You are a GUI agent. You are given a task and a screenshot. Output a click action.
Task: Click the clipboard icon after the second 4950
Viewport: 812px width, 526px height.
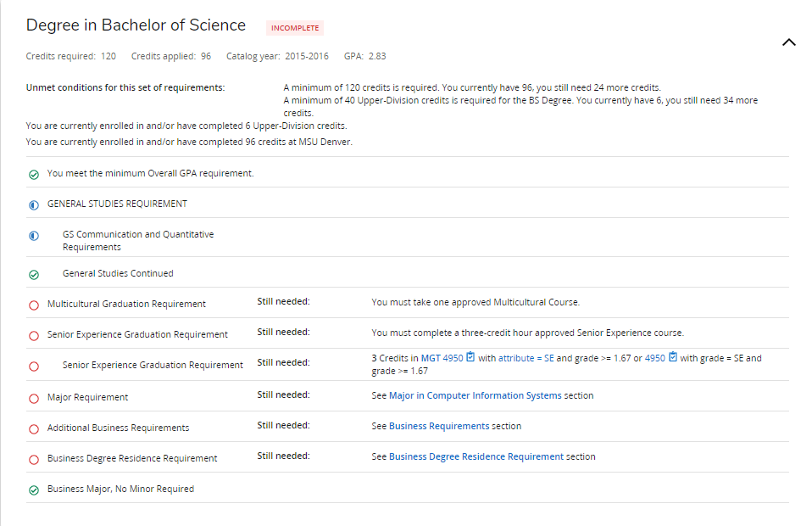tap(673, 357)
